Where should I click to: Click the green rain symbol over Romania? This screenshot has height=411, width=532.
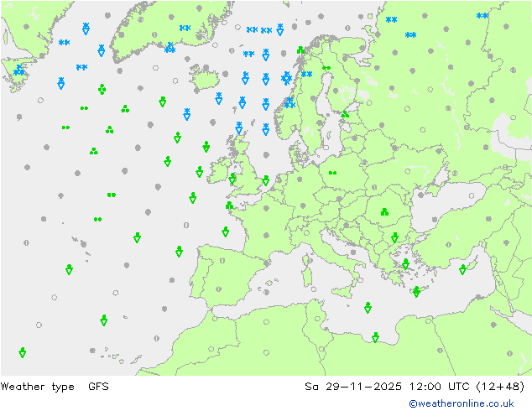[x=384, y=212]
